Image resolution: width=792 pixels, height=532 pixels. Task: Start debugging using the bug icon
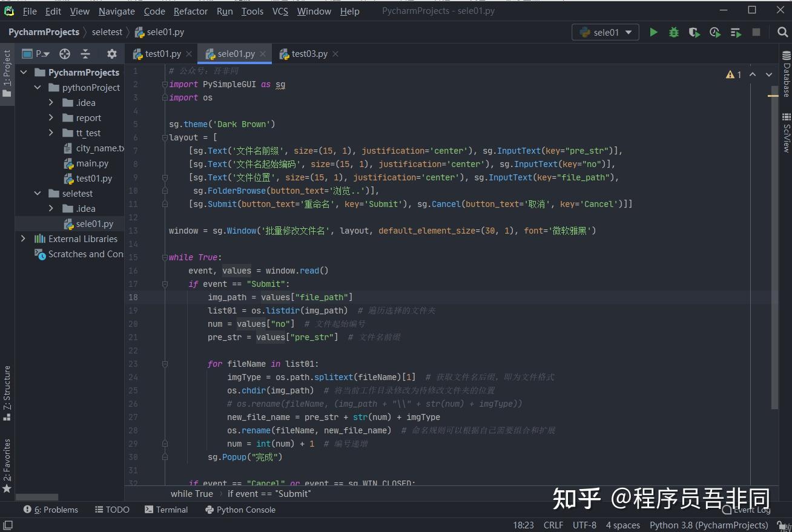674,32
